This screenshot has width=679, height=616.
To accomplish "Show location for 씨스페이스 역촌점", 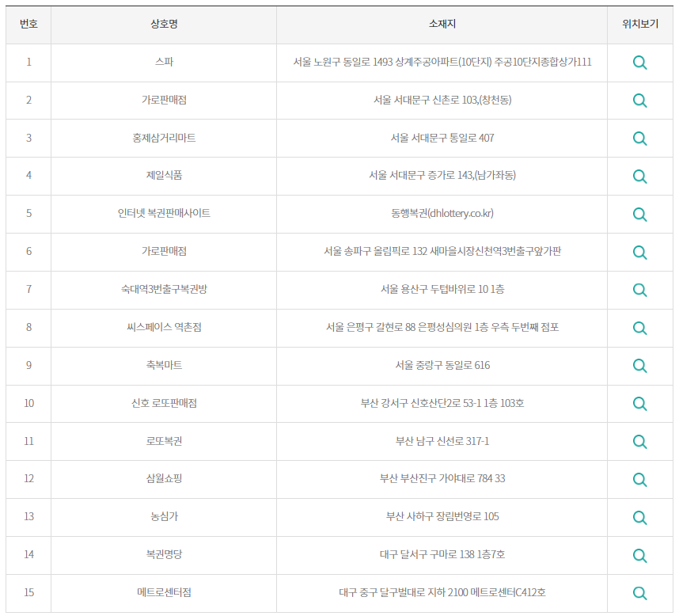I will (x=639, y=328).
